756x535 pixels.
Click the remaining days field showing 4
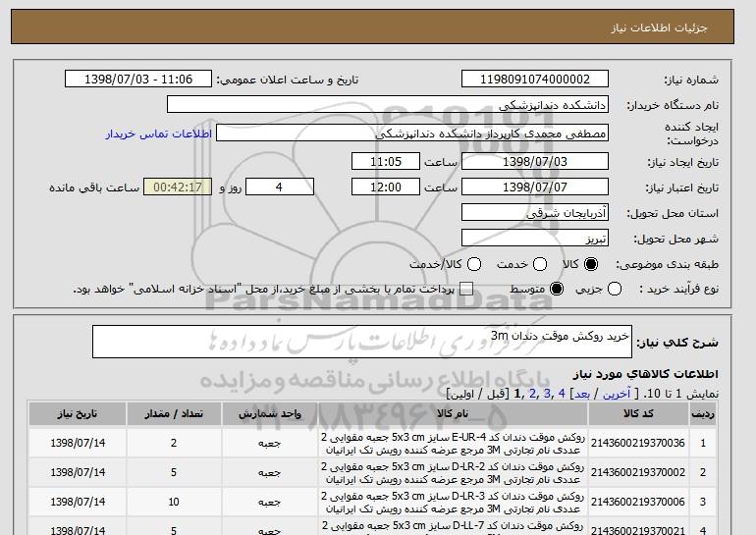click(280, 187)
